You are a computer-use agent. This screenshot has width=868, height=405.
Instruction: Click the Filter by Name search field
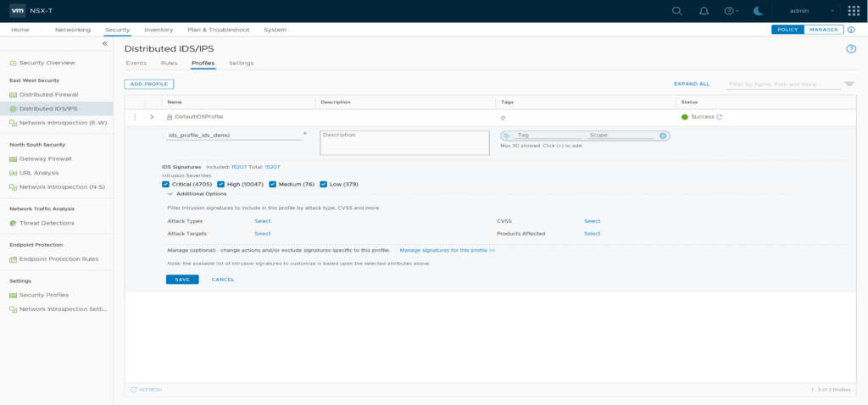click(783, 84)
